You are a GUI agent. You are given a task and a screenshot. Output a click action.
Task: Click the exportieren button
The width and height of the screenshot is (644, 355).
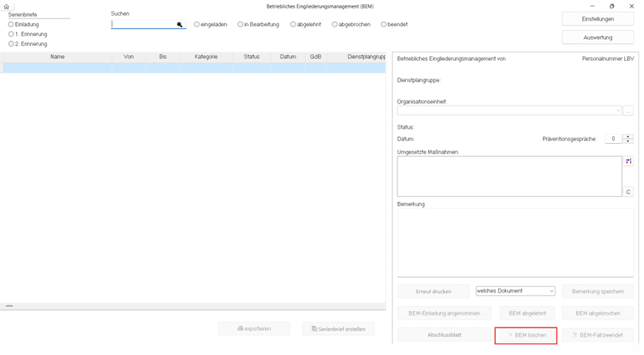coord(254,329)
